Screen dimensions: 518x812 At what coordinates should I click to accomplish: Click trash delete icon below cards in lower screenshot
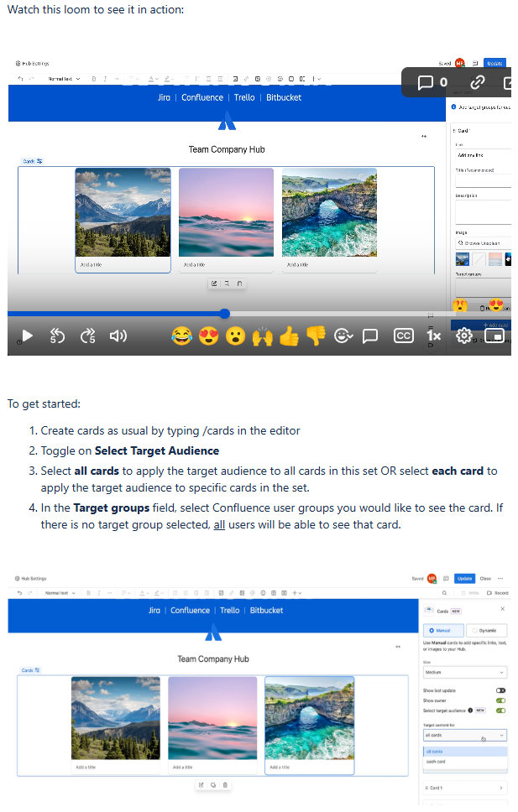[x=225, y=786]
